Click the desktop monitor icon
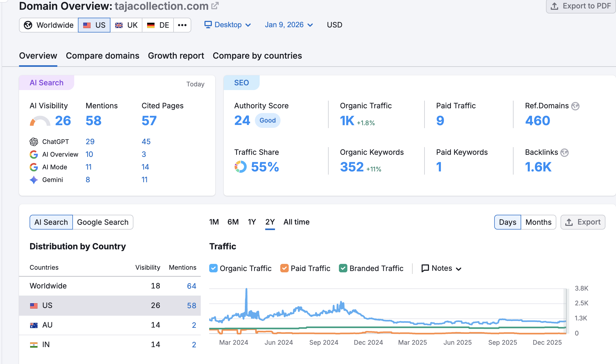This screenshot has width=616, height=364. [208, 25]
